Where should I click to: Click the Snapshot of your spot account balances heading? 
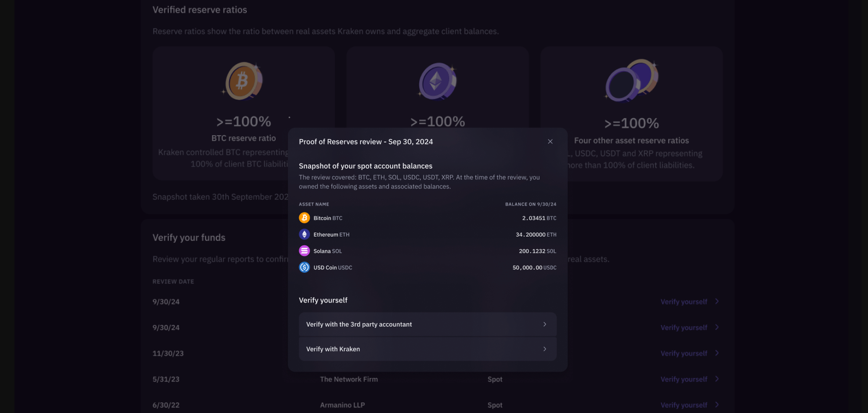365,166
